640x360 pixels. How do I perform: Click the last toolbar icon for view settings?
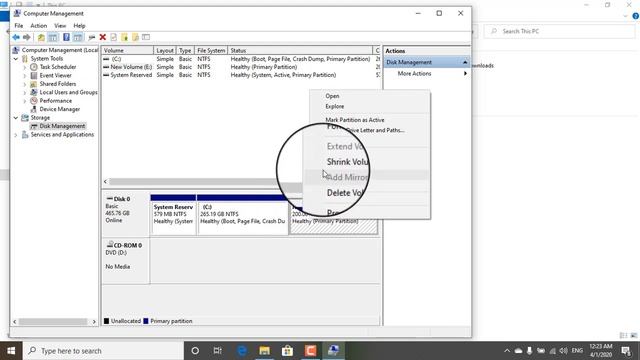pos(146,38)
